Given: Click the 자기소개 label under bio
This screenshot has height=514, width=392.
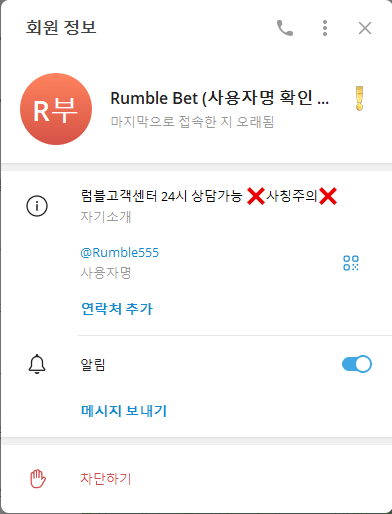Looking at the screenshot, I should click(106, 217).
